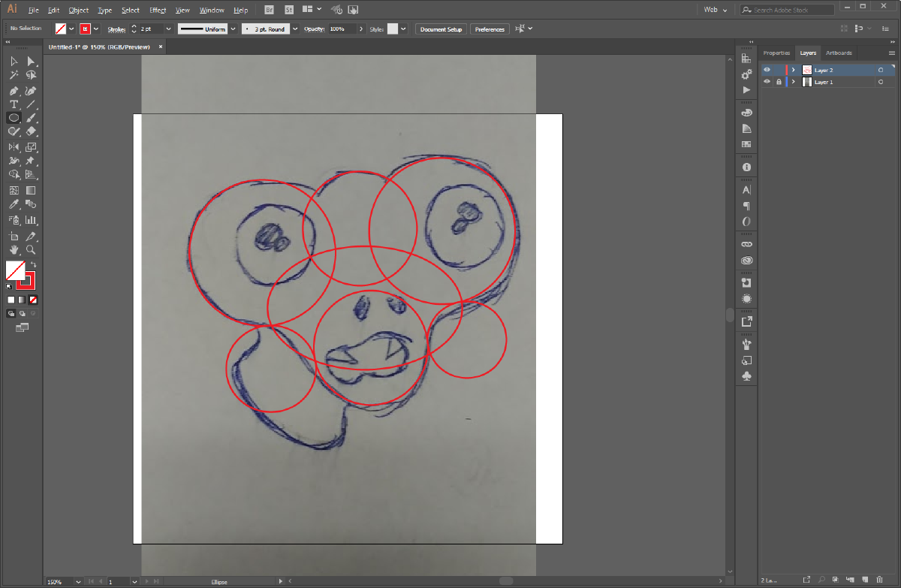Select the Paintbrush tool
Viewport: 901px width, 588px height.
(30, 117)
